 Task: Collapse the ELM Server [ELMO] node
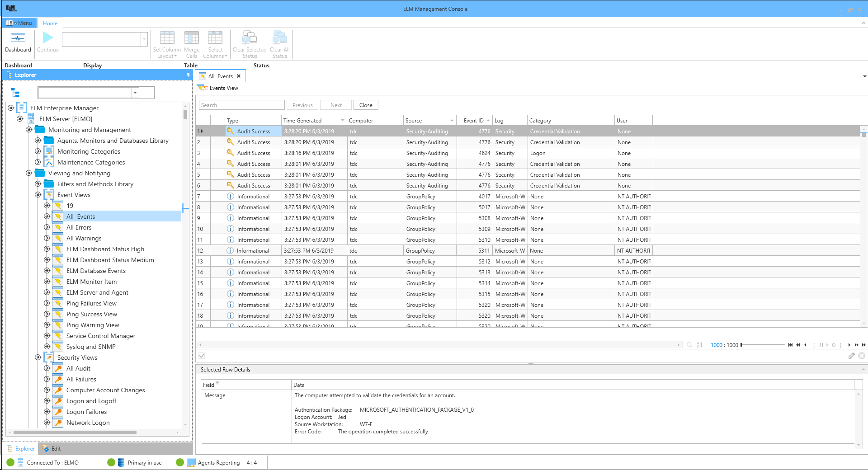pyautogui.click(x=19, y=119)
